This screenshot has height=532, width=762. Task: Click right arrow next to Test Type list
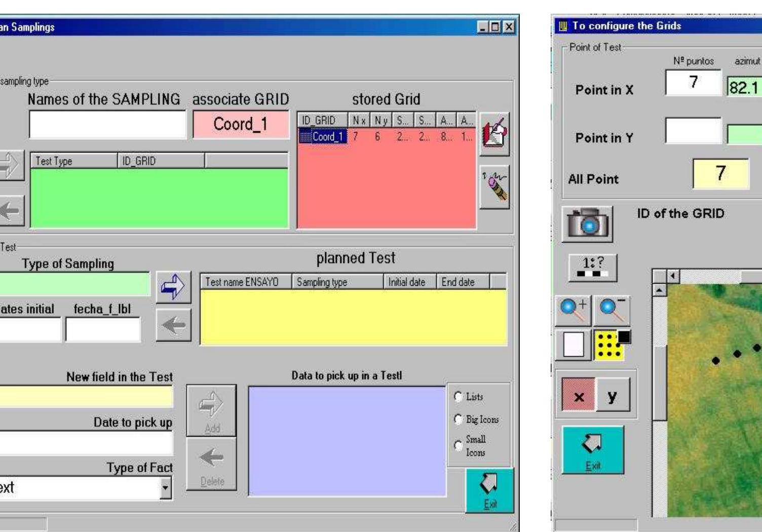click(x=11, y=165)
